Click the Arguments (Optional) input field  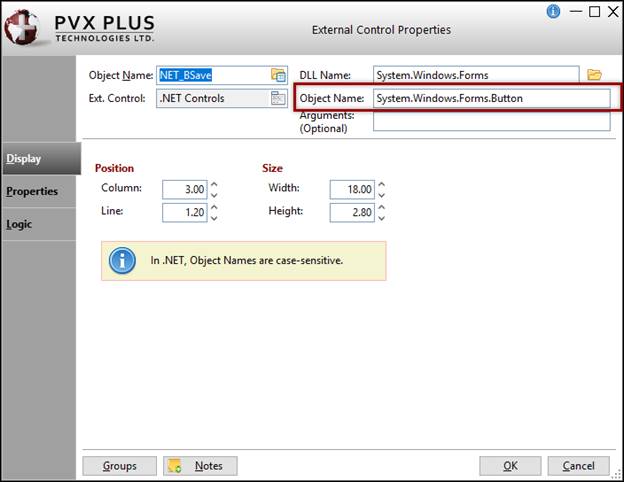pyautogui.click(x=491, y=121)
